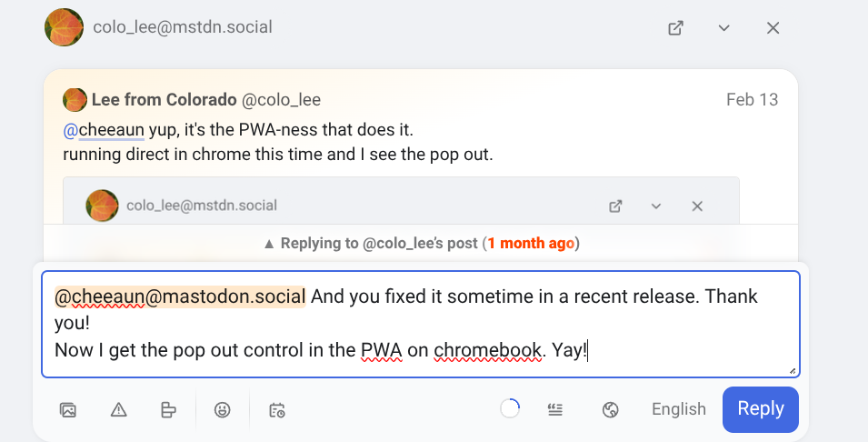
Task: Click the schedule post calendar icon
Action: coord(277,409)
